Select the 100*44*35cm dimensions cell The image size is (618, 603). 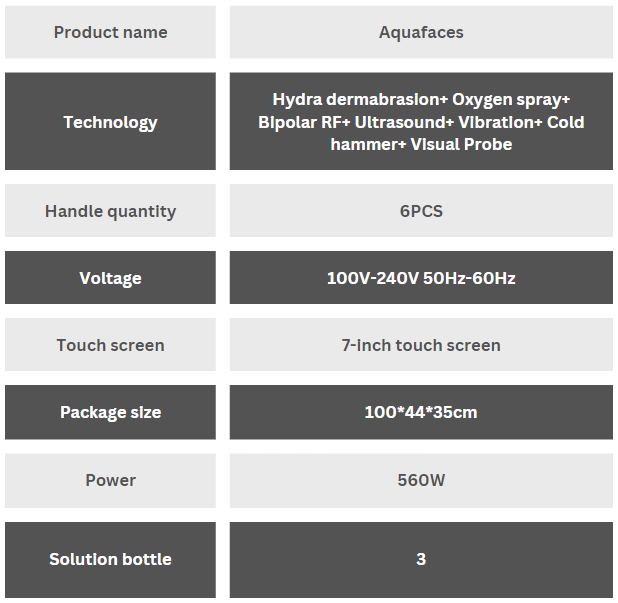pos(421,412)
